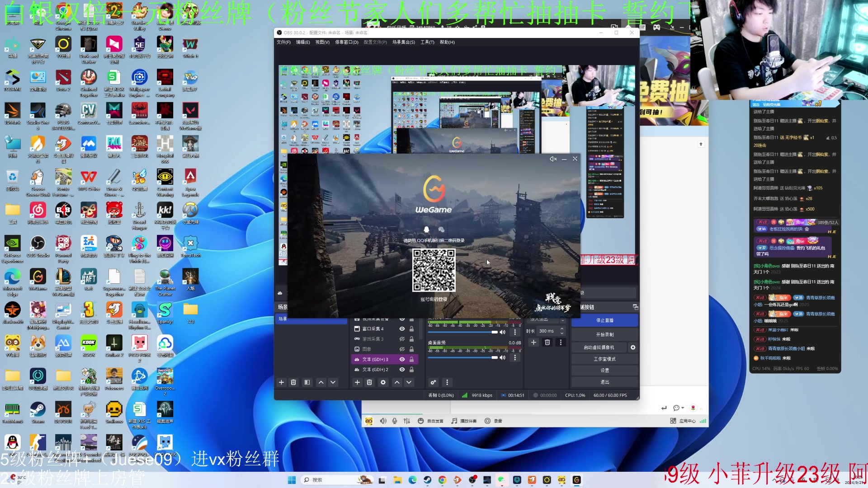
Task: Remove transition with trash icon
Action: click(x=547, y=343)
